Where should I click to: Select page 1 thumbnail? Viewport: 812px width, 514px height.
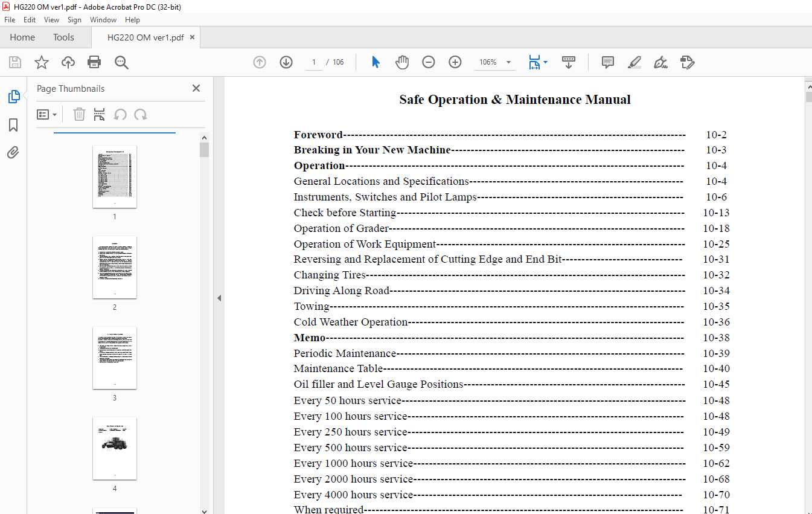tap(115, 176)
